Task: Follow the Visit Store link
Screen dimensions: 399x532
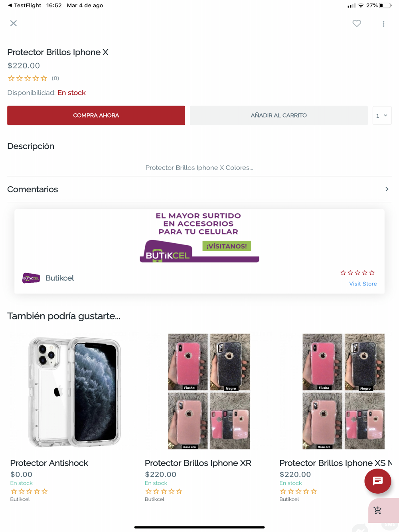Action: (363, 284)
